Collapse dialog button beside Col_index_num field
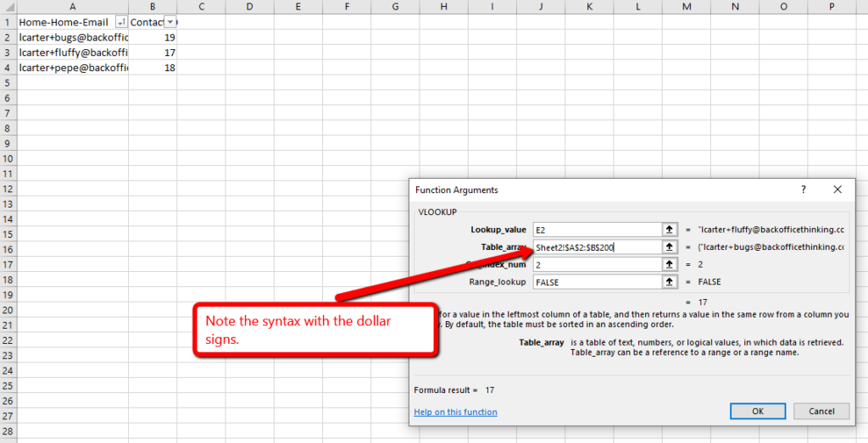 [670, 264]
